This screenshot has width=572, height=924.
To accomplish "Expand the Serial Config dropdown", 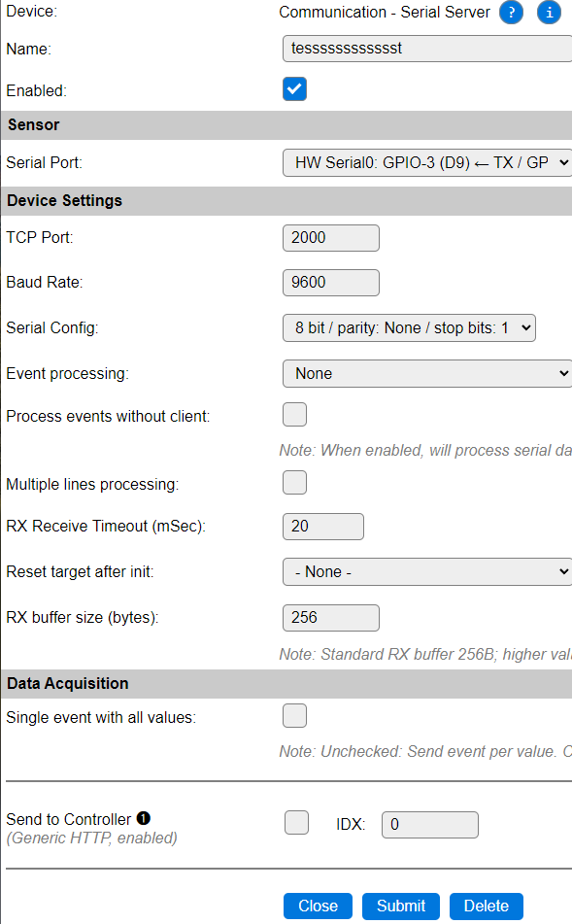I will [x=409, y=327].
